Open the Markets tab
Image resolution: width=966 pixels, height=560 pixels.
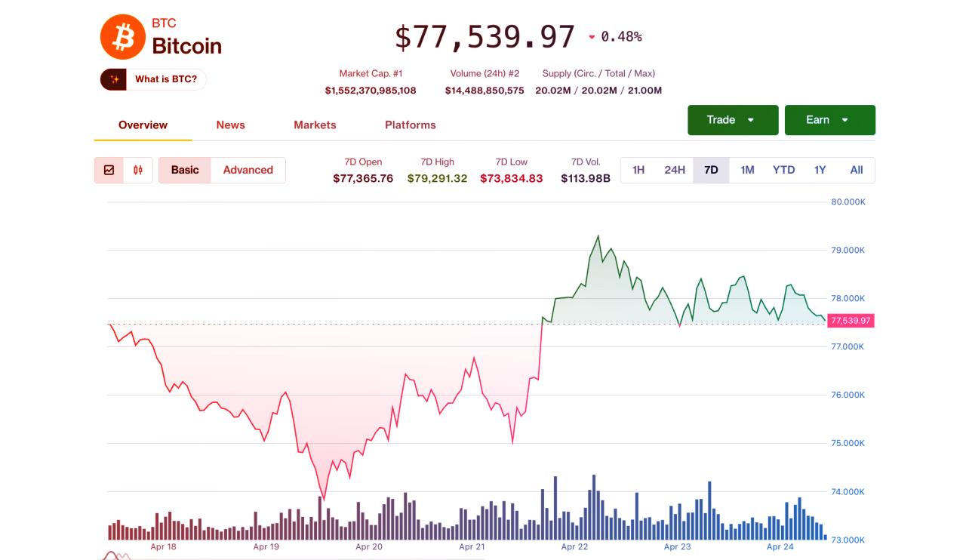pyautogui.click(x=315, y=125)
